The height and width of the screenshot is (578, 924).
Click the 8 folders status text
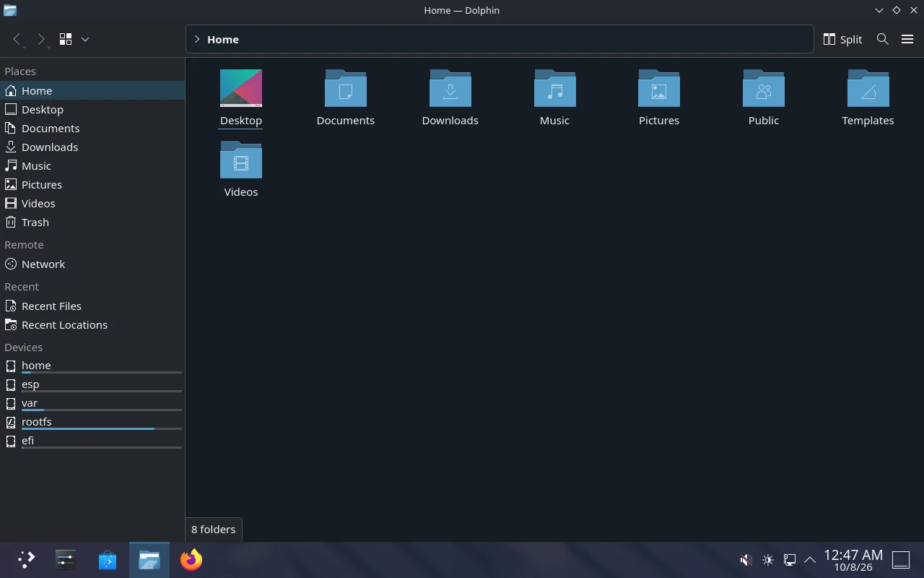pyautogui.click(x=214, y=530)
